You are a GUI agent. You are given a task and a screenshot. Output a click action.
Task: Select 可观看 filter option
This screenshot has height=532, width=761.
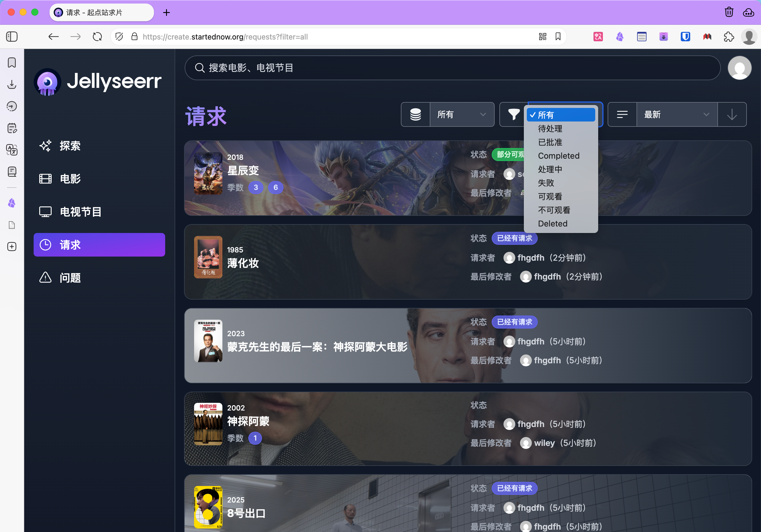point(560,197)
